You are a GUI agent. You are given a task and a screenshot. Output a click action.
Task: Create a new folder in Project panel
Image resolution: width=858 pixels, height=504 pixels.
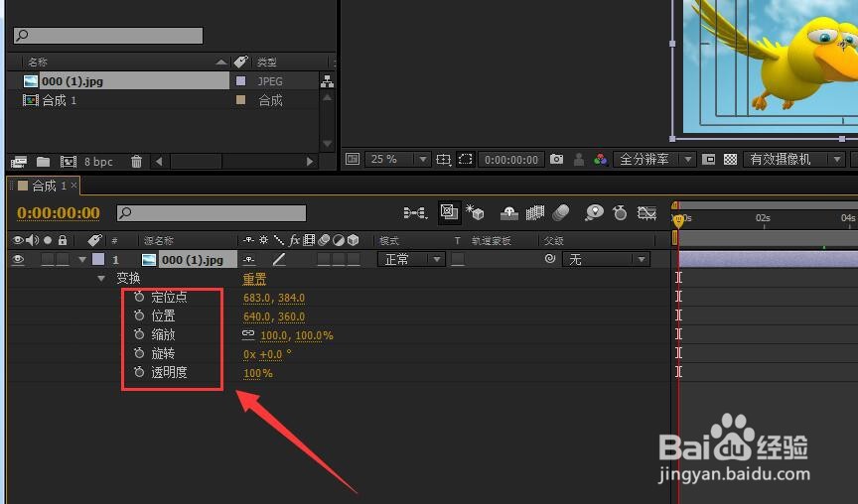(x=44, y=162)
